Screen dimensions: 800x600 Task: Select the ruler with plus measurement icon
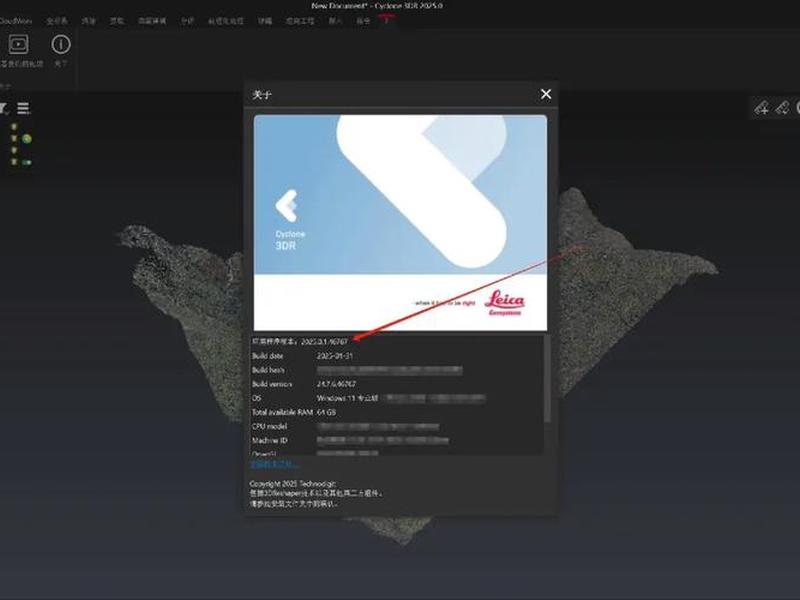(762, 108)
